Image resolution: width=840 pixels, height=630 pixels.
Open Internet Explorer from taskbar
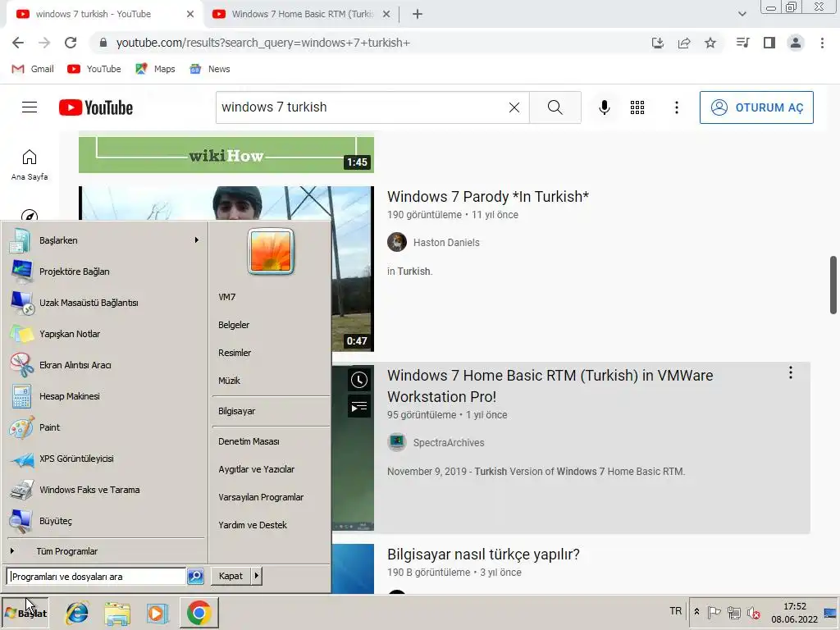pos(76,613)
